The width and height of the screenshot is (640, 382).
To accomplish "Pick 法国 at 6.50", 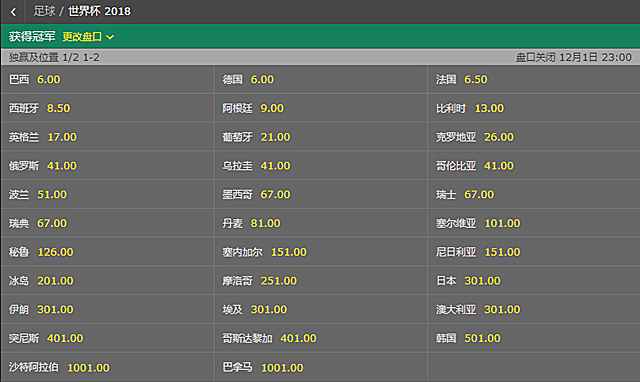I will tap(534, 79).
